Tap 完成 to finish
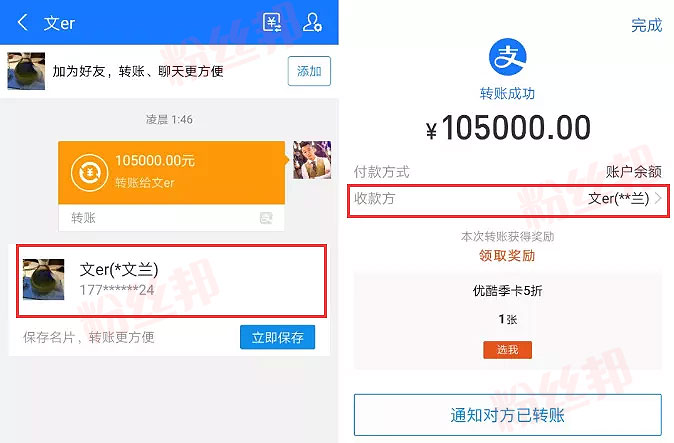 point(646,25)
